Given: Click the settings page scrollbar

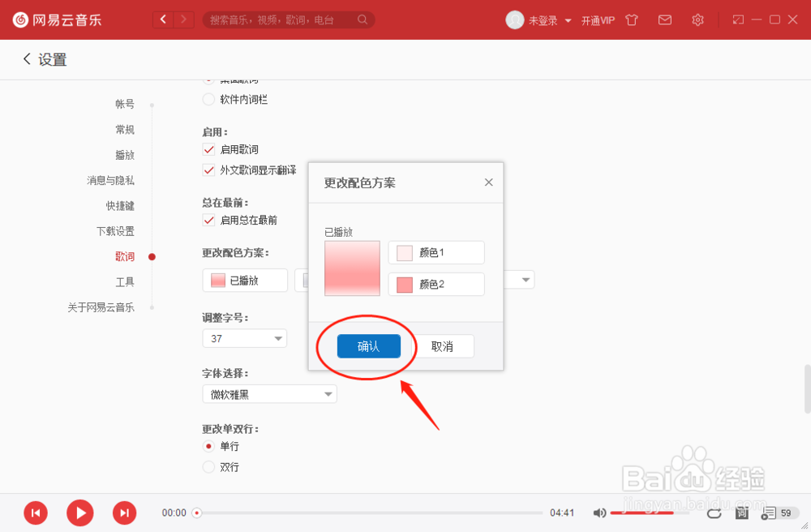Looking at the screenshot, I should pos(807,388).
